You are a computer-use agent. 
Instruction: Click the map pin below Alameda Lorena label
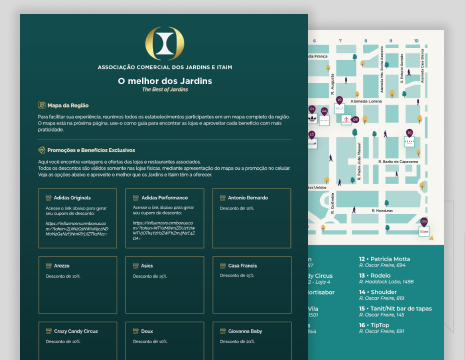pyautogui.click(x=355, y=119)
